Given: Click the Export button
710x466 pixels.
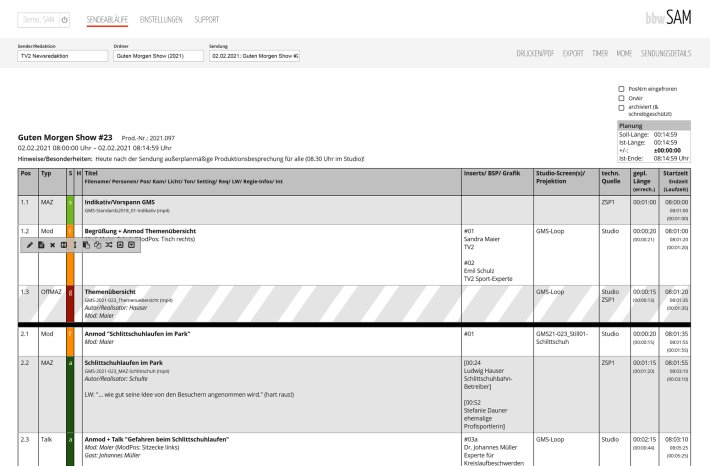Looking at the screenshot, I should click(573, 53).
